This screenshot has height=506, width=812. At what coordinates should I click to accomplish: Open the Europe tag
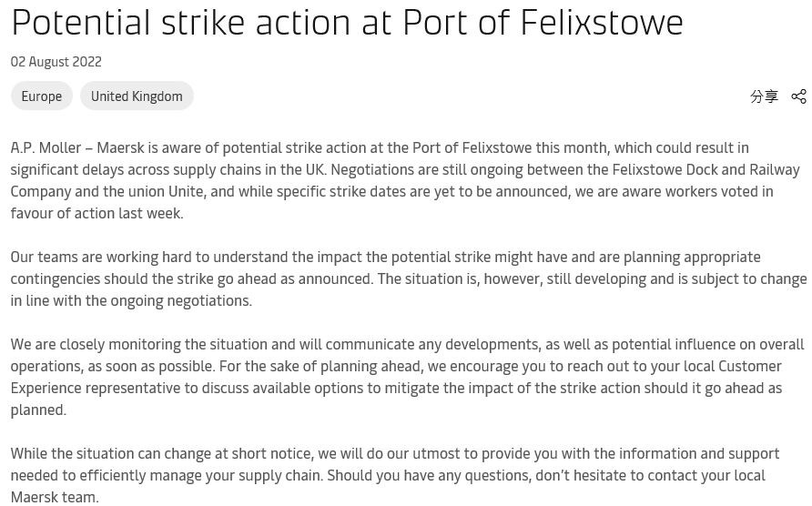point(42,96)
